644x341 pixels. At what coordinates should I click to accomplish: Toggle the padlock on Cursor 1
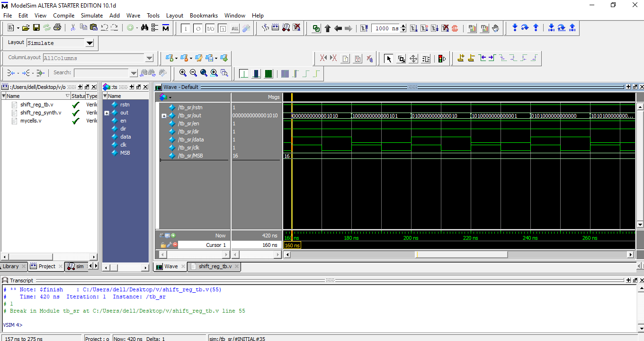coord(163,245)
